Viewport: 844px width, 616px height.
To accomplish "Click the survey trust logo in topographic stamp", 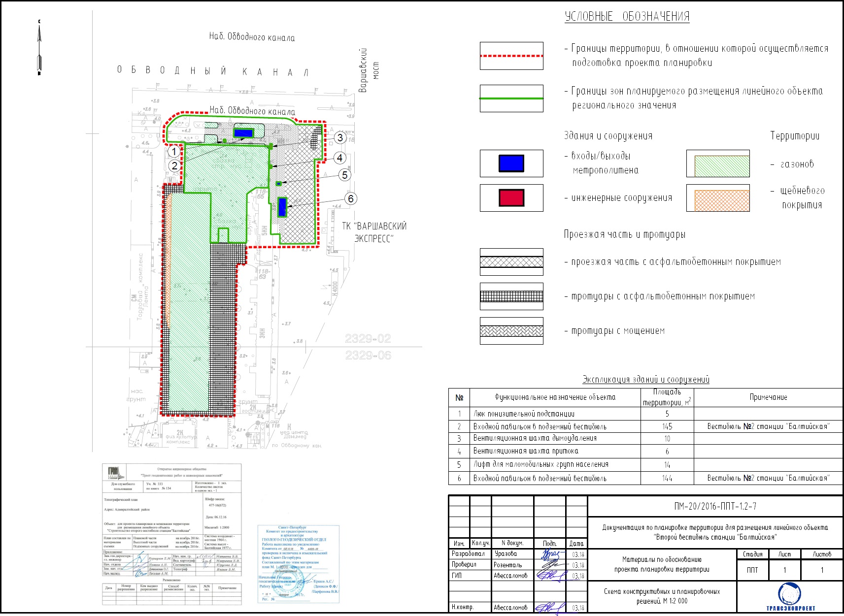I will coord(113,473).
